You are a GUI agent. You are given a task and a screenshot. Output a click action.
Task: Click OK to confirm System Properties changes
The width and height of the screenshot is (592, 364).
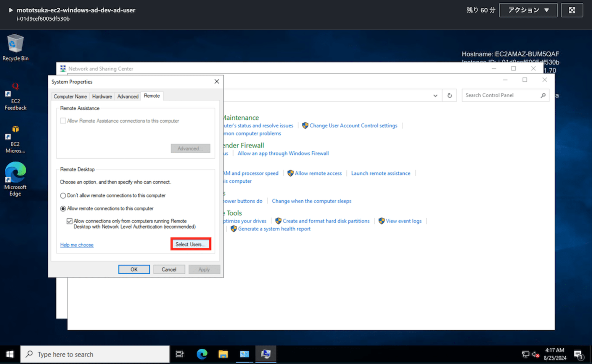pyautogui.click(x=134, y=269)
